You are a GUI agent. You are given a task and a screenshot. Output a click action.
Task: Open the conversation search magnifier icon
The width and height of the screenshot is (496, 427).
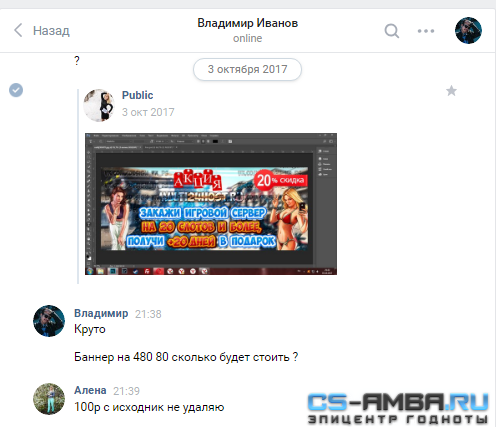pos(392,31)
